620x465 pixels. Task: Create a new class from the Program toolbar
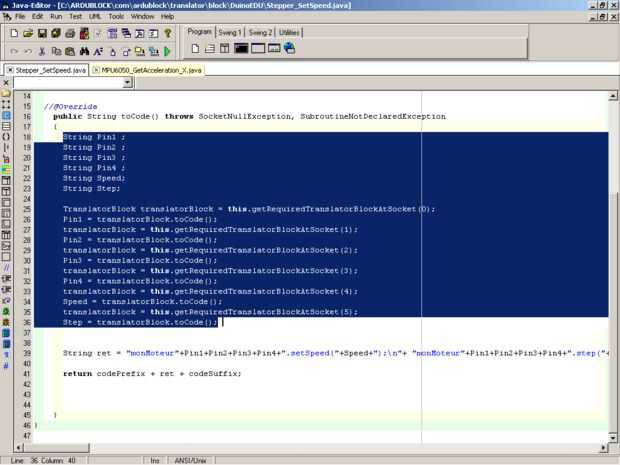pos(195,49)
